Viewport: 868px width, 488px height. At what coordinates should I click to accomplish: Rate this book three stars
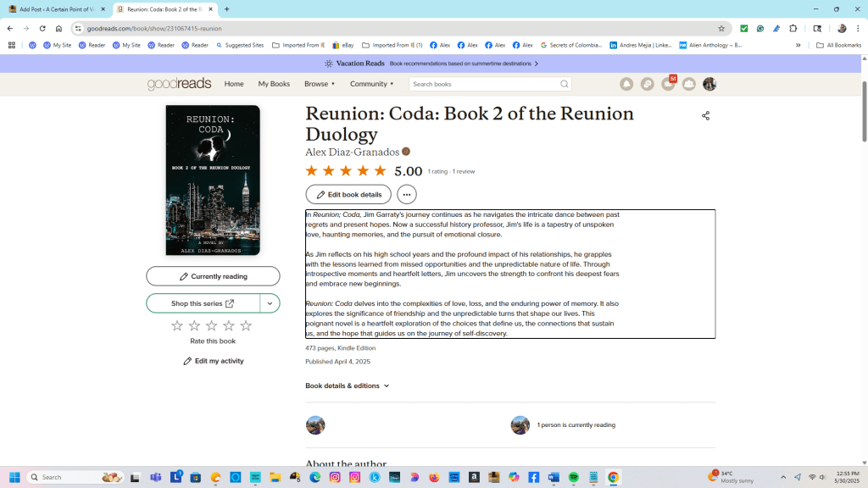[x=212, y=326]
